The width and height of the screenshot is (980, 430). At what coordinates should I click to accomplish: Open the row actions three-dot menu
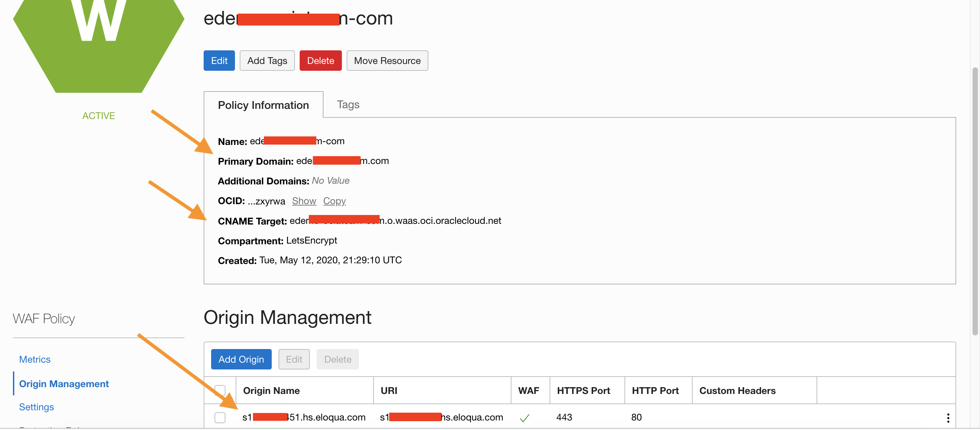(x=948, y=418)
